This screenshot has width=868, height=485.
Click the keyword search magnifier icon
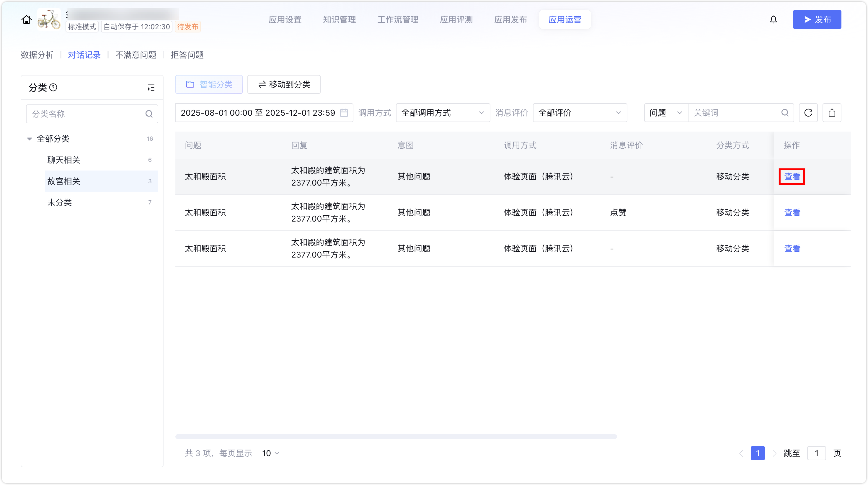785,113
